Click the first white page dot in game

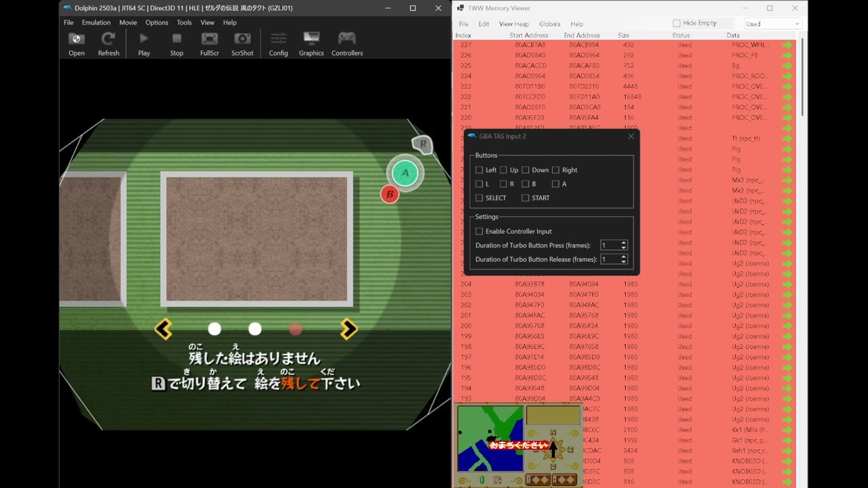pos(214,329)
